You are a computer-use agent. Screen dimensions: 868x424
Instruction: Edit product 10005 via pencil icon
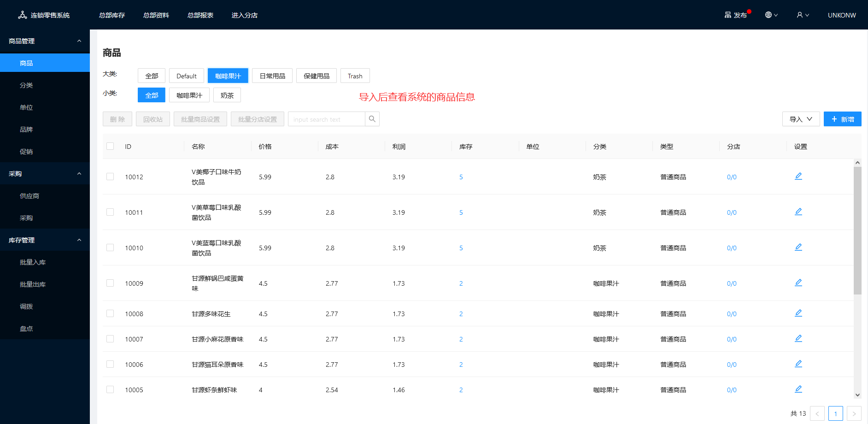[798, 389]
